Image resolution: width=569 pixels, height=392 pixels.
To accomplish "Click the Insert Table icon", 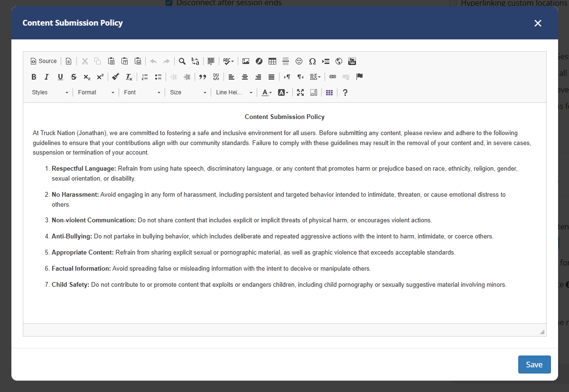I will [272, 61].
